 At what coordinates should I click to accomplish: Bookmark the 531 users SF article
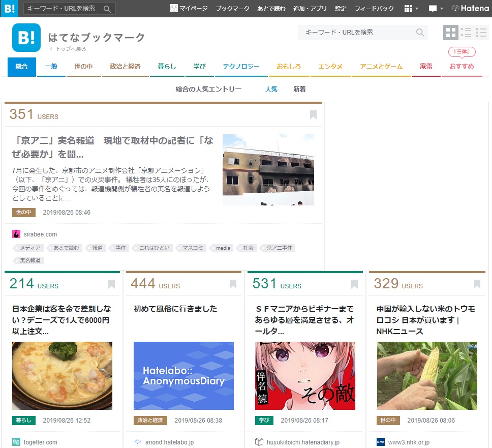354,284
